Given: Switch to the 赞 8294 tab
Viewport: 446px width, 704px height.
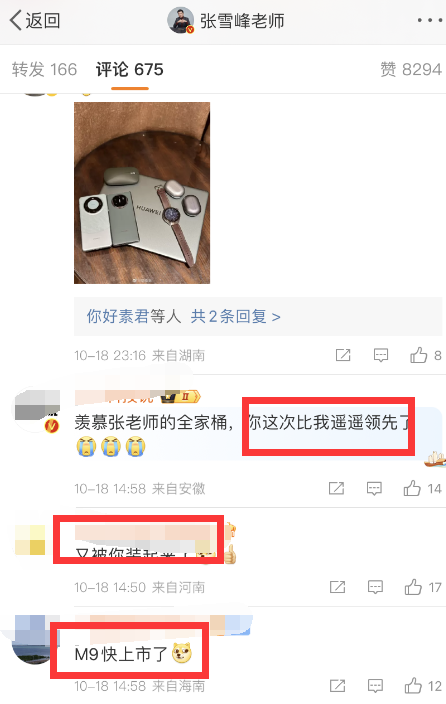Looking at the screenshot, I should pos(411,70).
